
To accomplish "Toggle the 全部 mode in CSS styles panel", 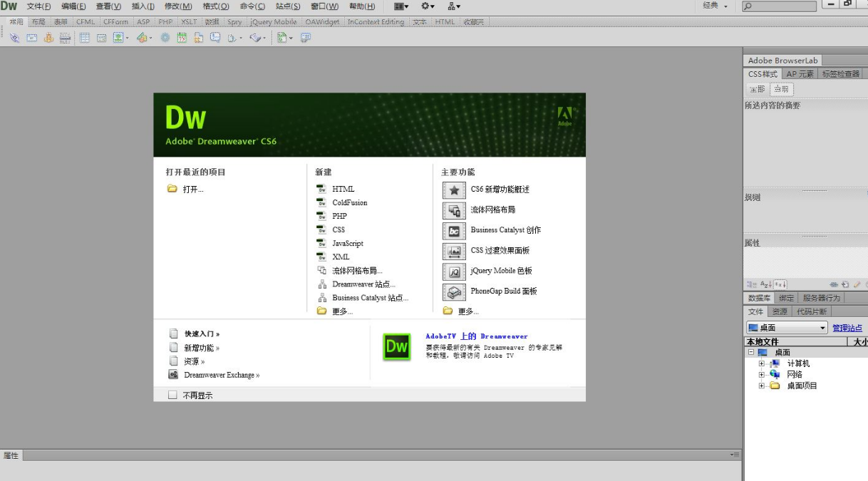I will tap(757, 89).
